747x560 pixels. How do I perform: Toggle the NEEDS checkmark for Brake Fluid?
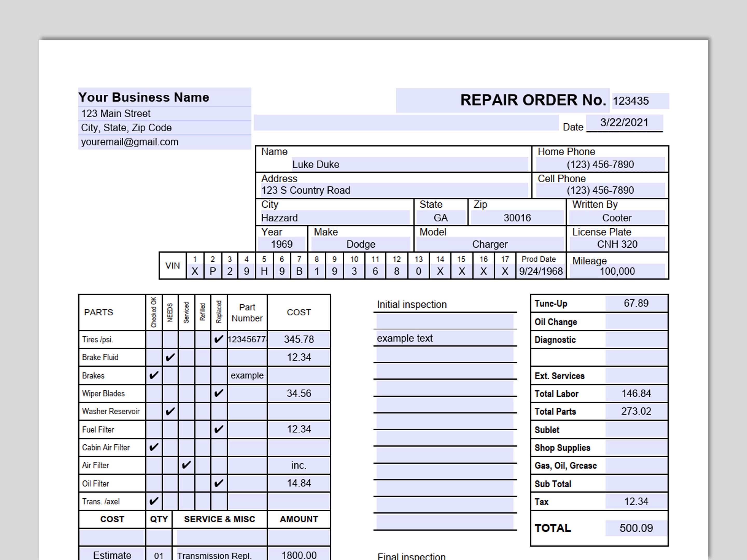170,357
